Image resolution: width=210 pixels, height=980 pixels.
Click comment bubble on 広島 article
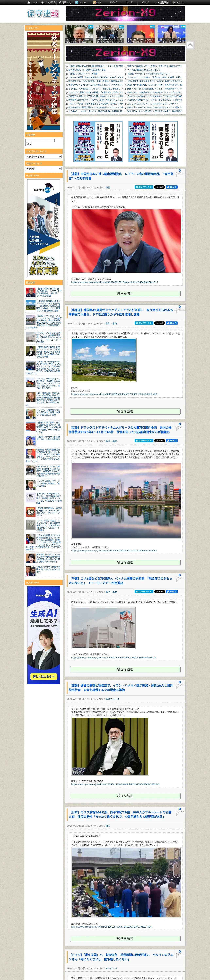coord(180,425)
